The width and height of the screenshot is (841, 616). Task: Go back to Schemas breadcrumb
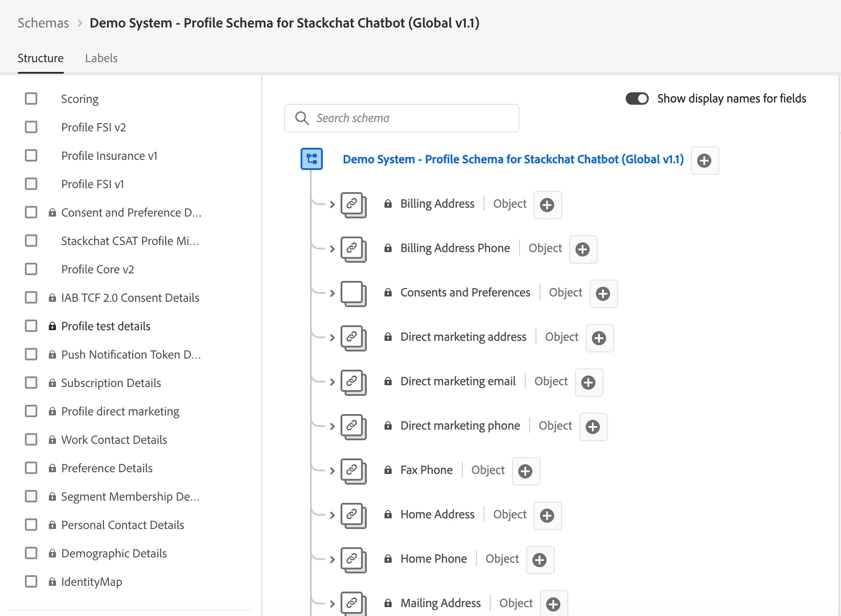(x=44, y=23)
